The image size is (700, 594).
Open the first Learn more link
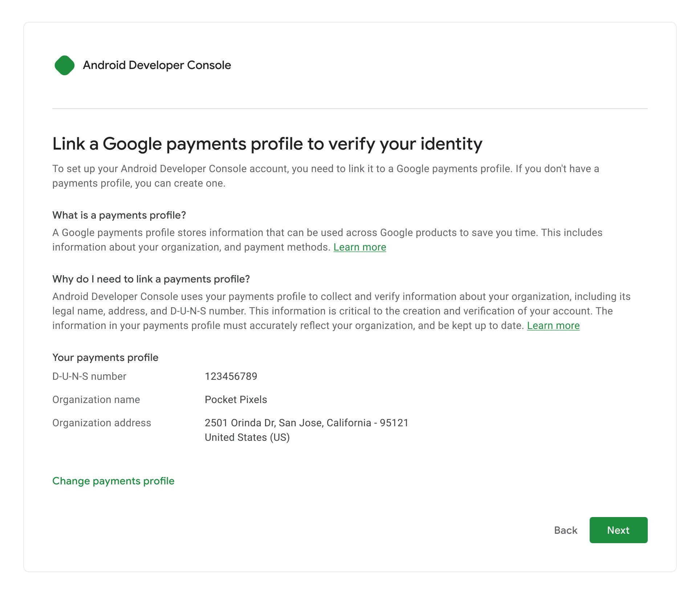click(360, 247)
